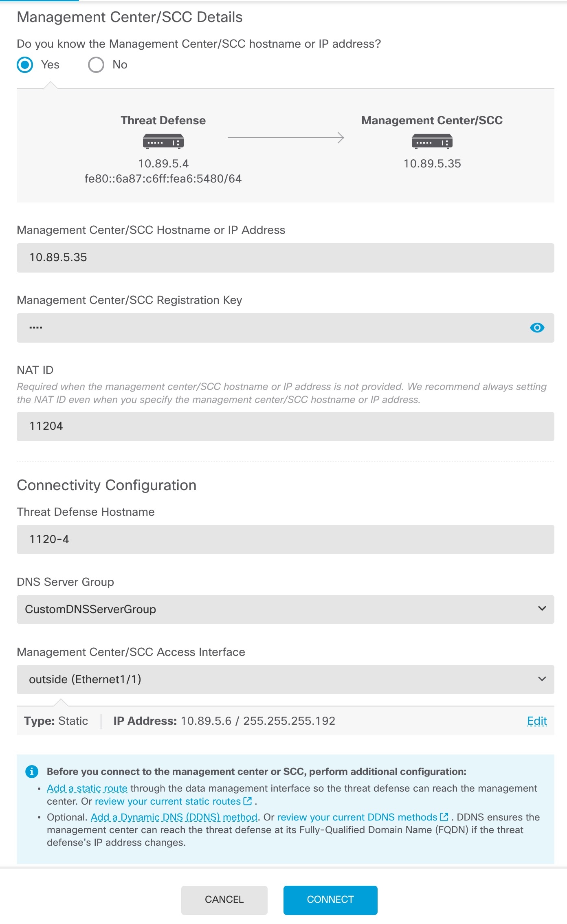Click the Threat Defense device icon
567x924 pixels.
point(163,141)
